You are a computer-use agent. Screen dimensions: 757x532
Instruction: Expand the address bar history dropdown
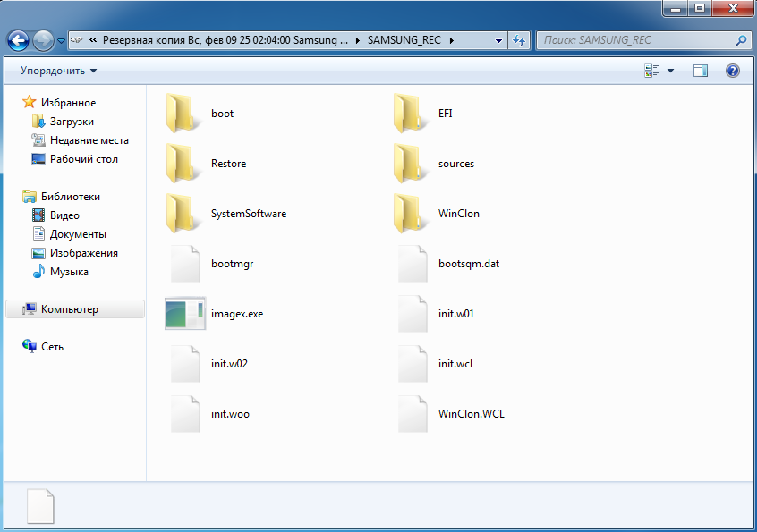(498, 41)
